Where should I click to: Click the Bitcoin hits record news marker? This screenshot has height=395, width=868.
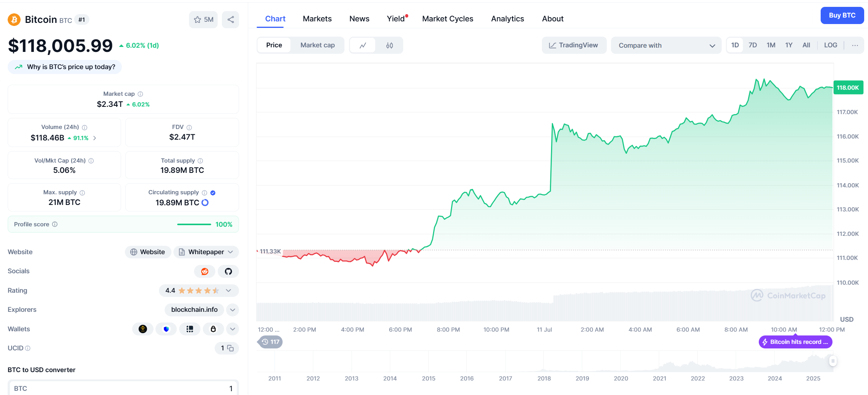pyautogui.click(x=795, y=342)
